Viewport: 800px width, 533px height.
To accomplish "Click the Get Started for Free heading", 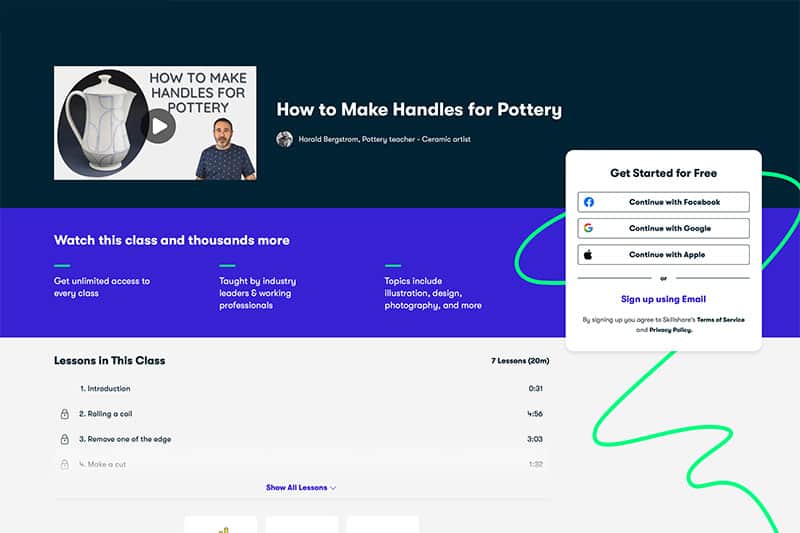I will pos(663,173).
